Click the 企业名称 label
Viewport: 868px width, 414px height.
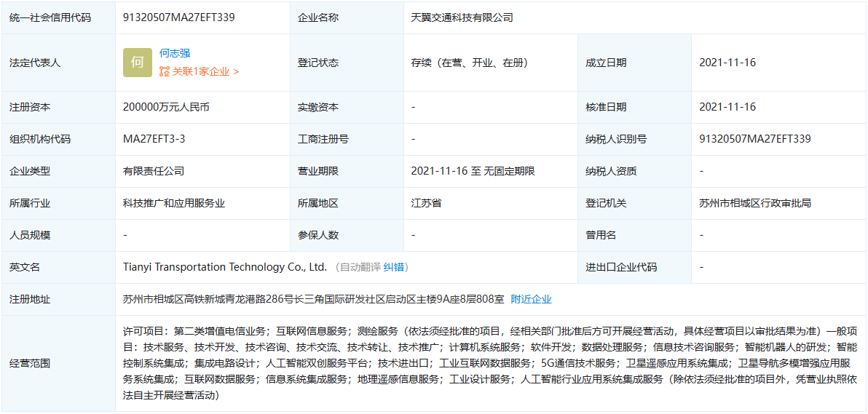click(317, 17)
